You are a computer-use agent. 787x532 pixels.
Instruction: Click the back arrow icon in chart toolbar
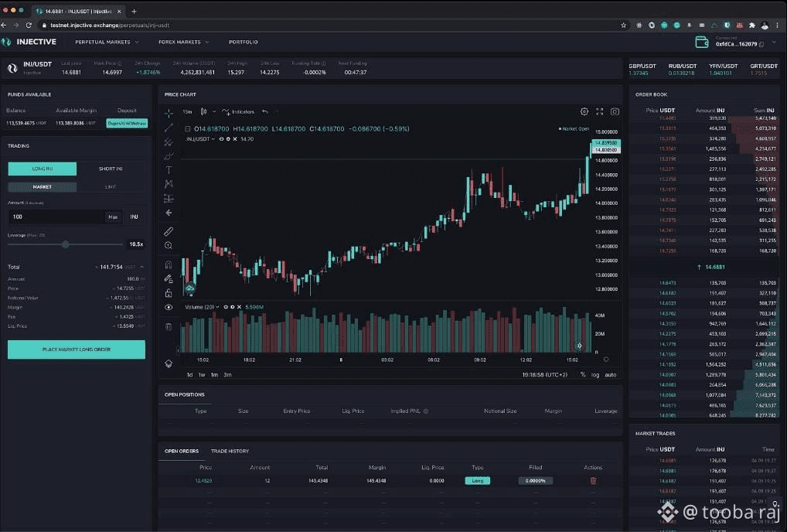[169, 213]
